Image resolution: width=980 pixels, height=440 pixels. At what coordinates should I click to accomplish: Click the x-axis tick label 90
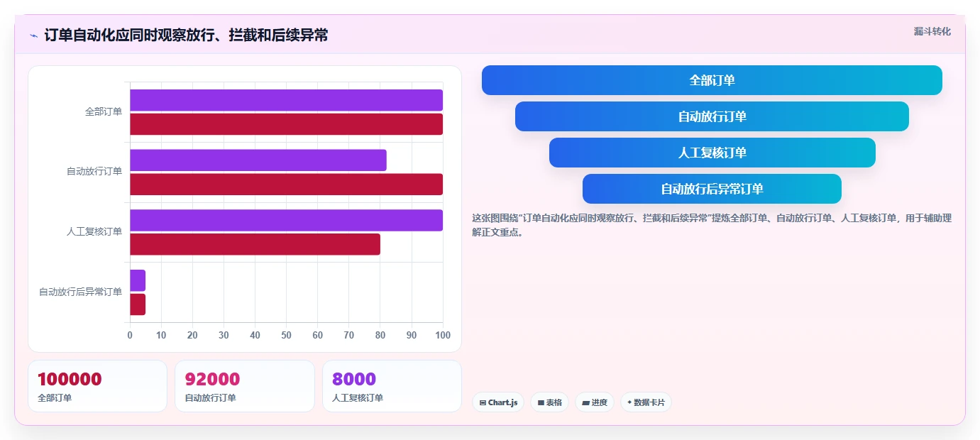click(412, 335)
